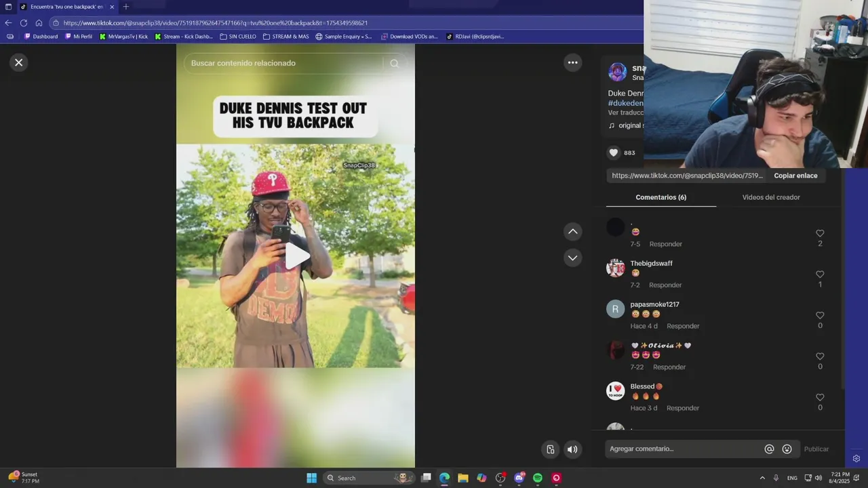This screenshot has width=868, height=488.
Task: Open the Task View taskbar icon
Action: pos(426,478)
